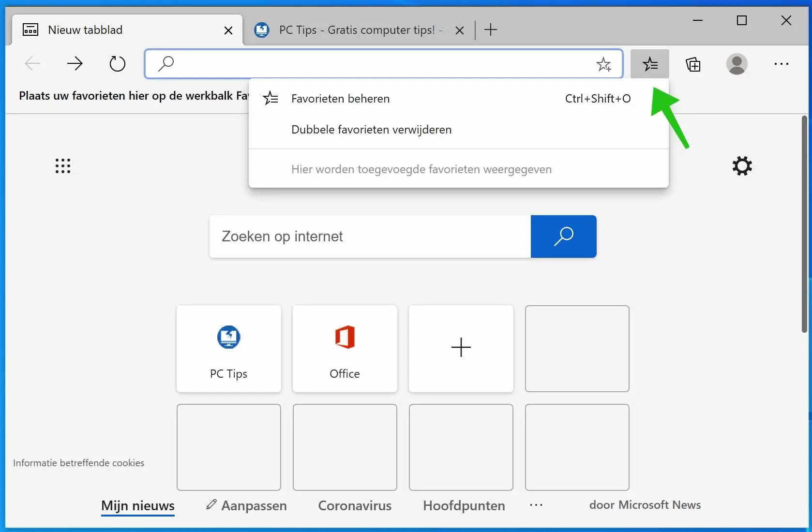Open the PC Tips quick link tile
Screen dimensions: 812x532
point(229,348)
